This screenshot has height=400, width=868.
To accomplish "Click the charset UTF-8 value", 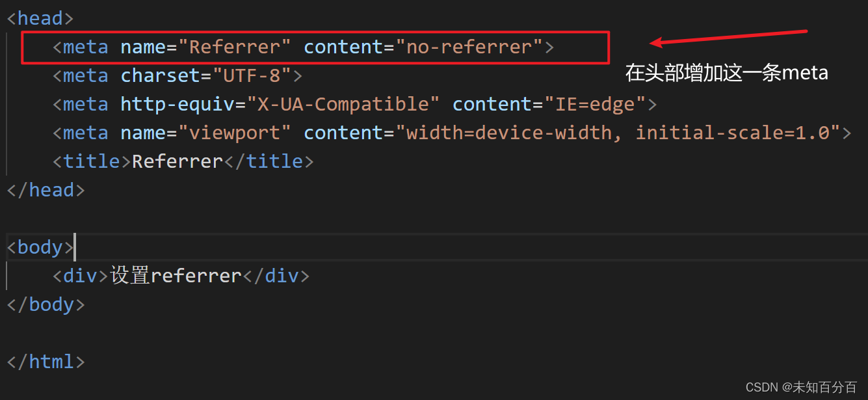I will click(252, 75).
